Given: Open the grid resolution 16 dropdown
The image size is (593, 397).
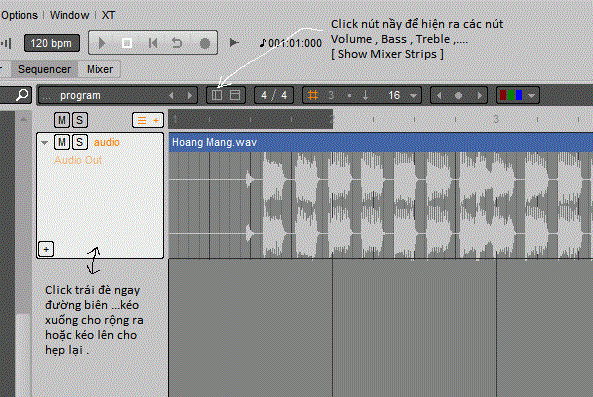Looking at the screenshot, I should (x=402, y=95).
